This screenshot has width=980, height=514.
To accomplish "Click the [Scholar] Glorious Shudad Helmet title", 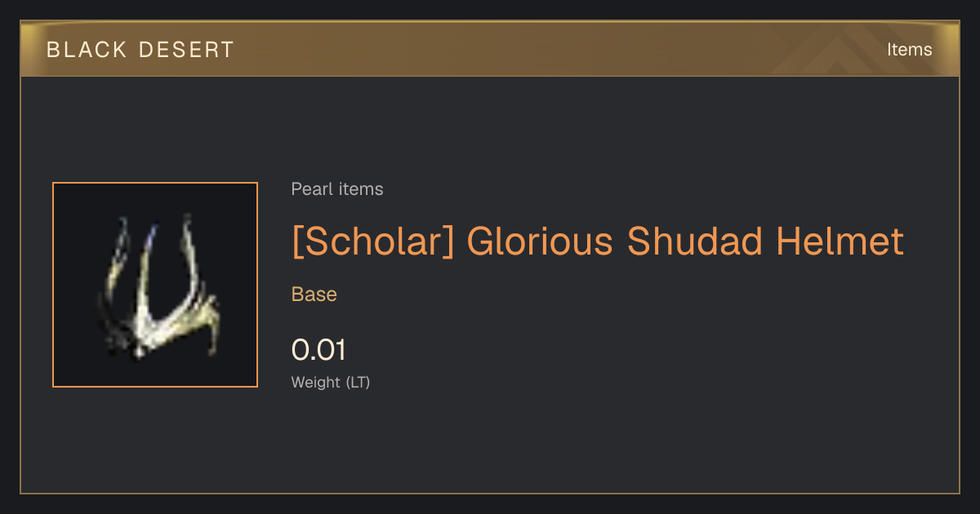I will tap(598, 241).
